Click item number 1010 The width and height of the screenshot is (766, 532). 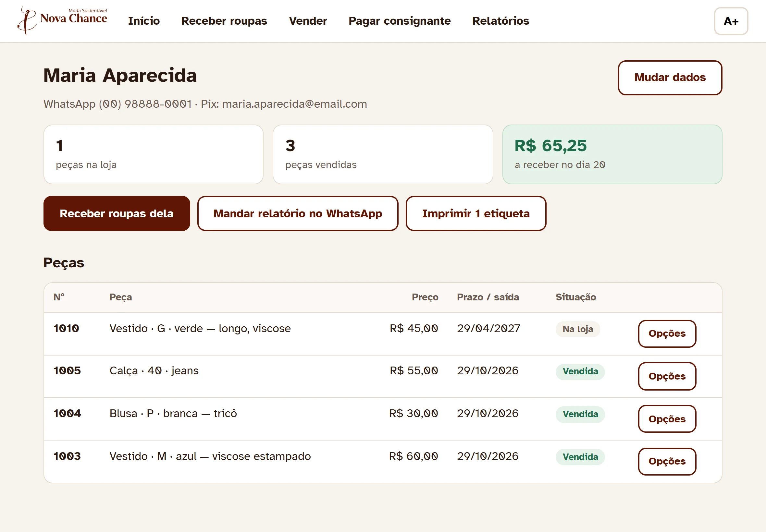click(x=66, y=329)
